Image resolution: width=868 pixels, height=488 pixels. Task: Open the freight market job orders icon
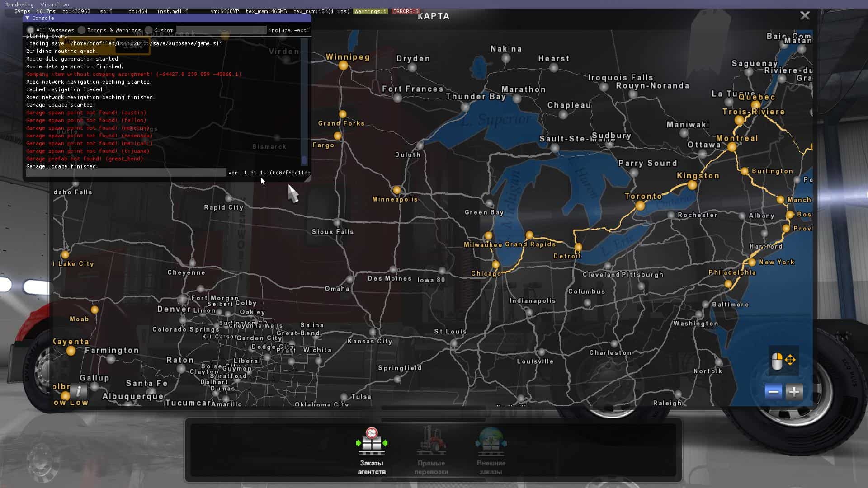pos(372,443)
